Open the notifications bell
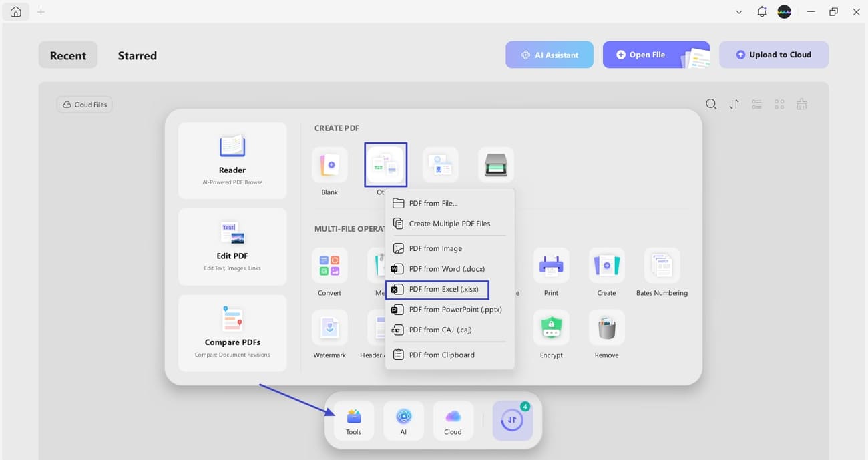 [762, 12]
